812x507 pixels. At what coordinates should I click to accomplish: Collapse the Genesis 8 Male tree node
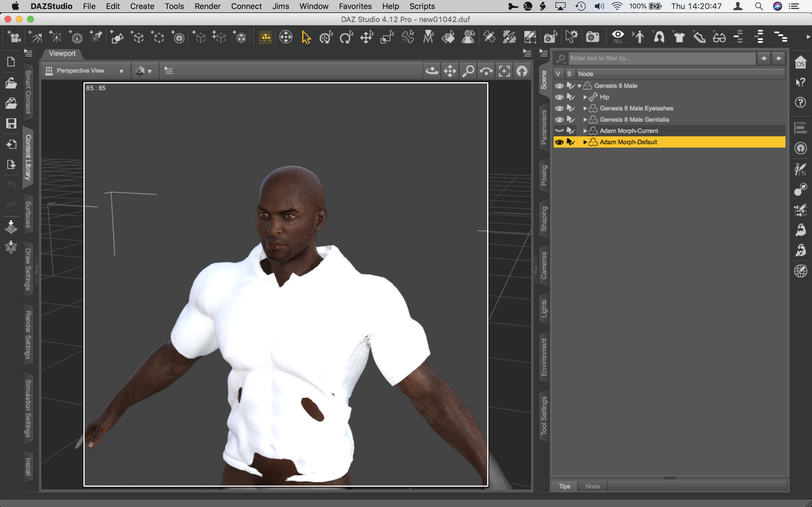point(579,86)
